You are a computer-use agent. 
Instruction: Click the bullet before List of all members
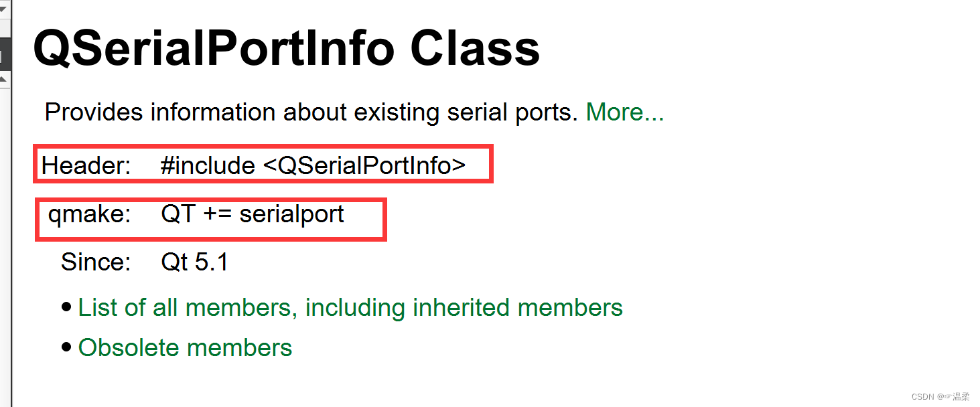click(x=66, y=307)
